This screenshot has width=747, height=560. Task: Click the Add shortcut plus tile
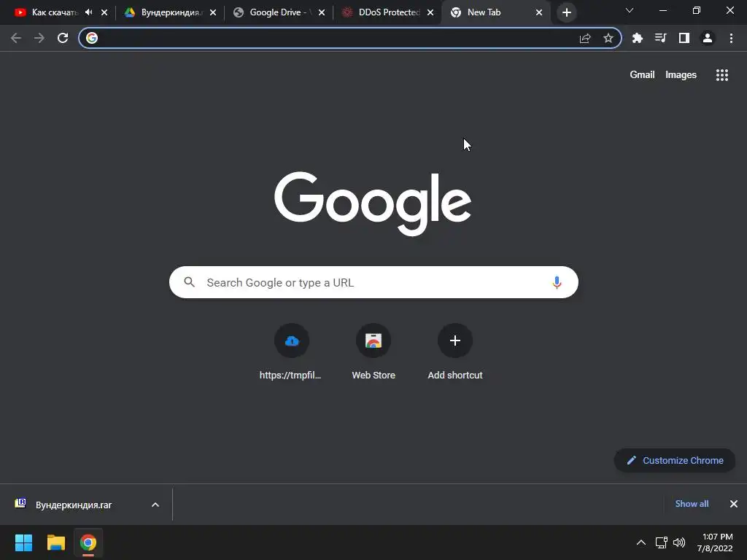tap(455, 352)
